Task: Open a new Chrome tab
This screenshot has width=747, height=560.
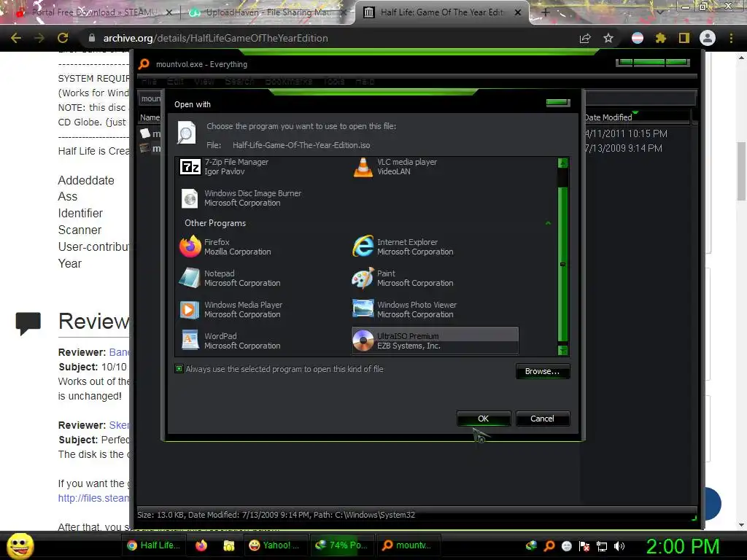Action: tap(546, 12)
